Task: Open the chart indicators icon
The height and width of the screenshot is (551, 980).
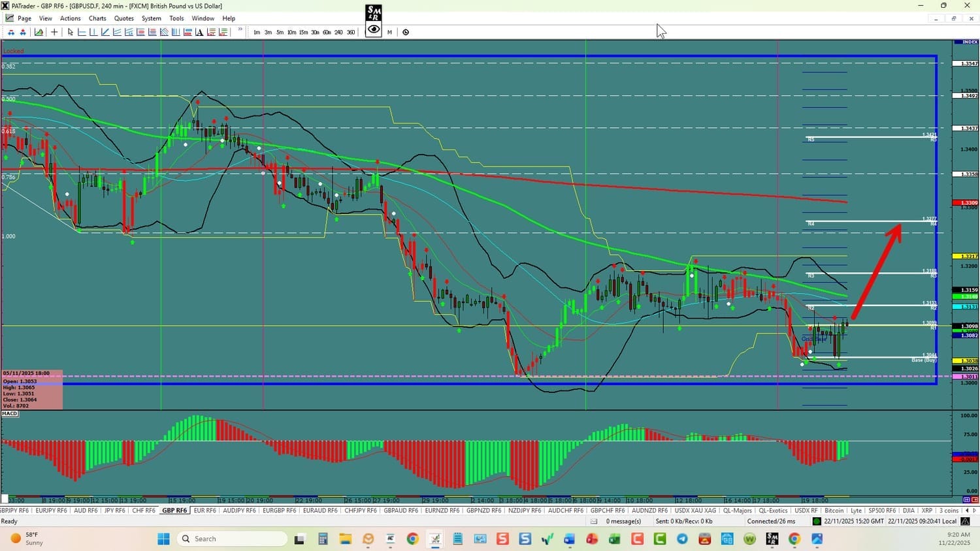Action: coord(39,32)
